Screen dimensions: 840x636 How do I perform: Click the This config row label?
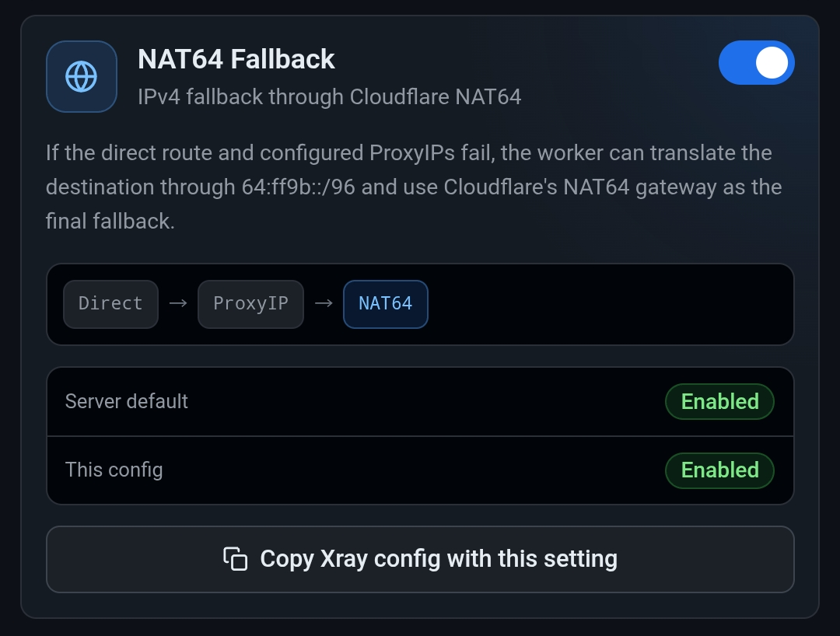(114, 470)
